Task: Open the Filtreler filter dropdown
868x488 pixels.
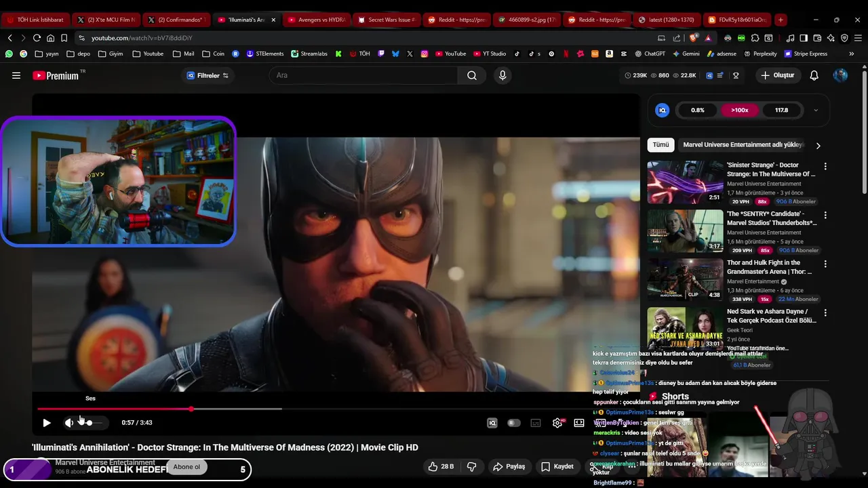Action: tap(208, 76)
